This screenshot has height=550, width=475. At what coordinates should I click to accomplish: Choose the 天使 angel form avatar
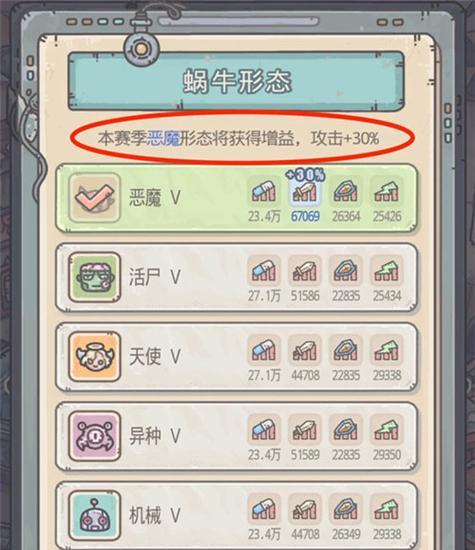coord(95,356)
